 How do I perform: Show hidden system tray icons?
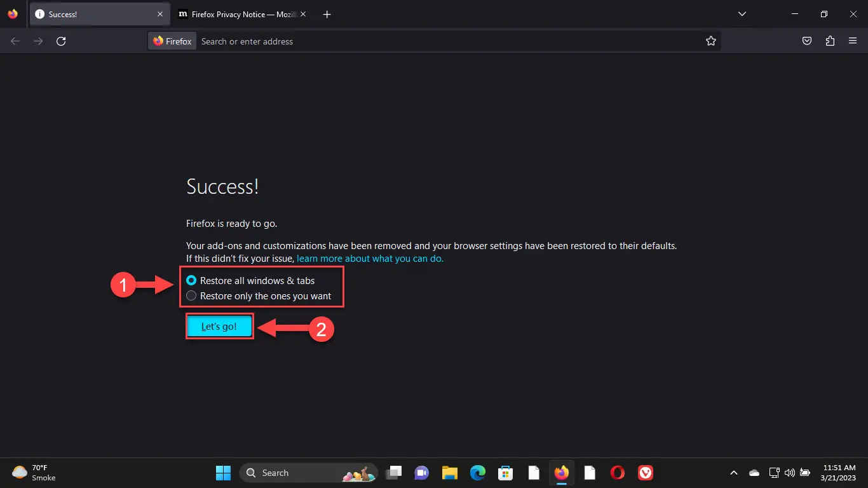tap(734, 473)
